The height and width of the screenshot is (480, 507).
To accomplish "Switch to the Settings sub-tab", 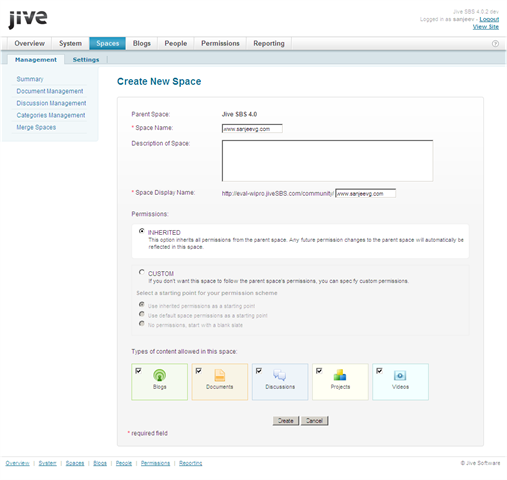I will pyautogui.click(x=86, y=60).
